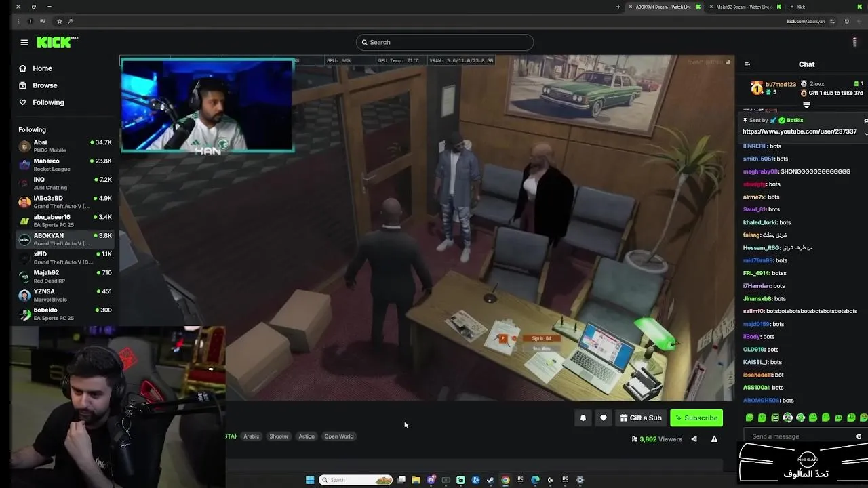
Task: Click the report warning triangle icon
Action: click(x=714, y=439)
